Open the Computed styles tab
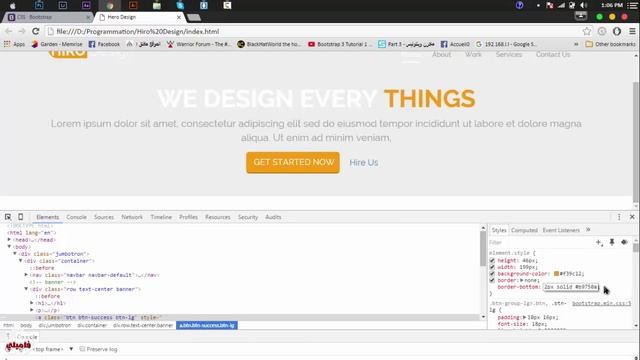 [x=524, y=230]
